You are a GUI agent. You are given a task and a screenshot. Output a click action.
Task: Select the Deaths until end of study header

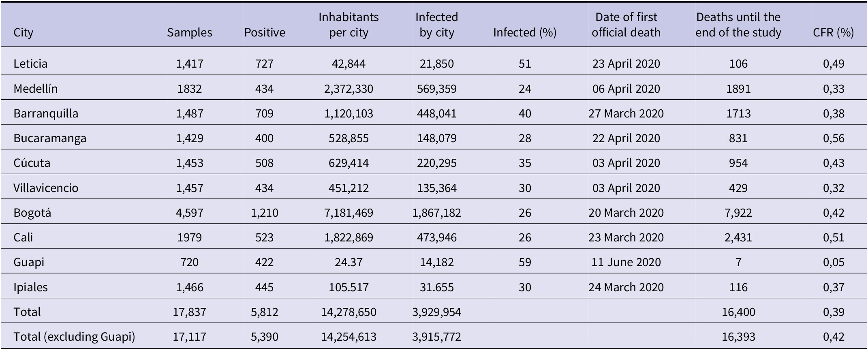tap(738, 25)
